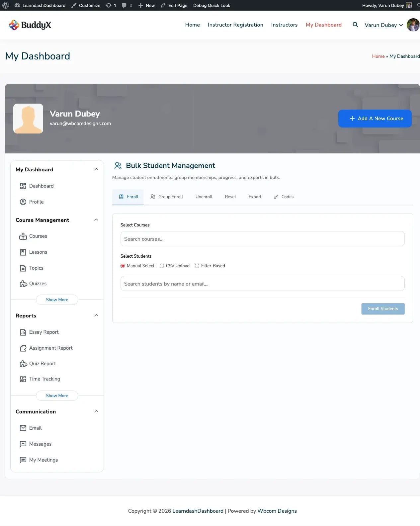Screen dimensions: 420x526
Task: Open the LearndashDashboard footer link
Action: point(198,511)
